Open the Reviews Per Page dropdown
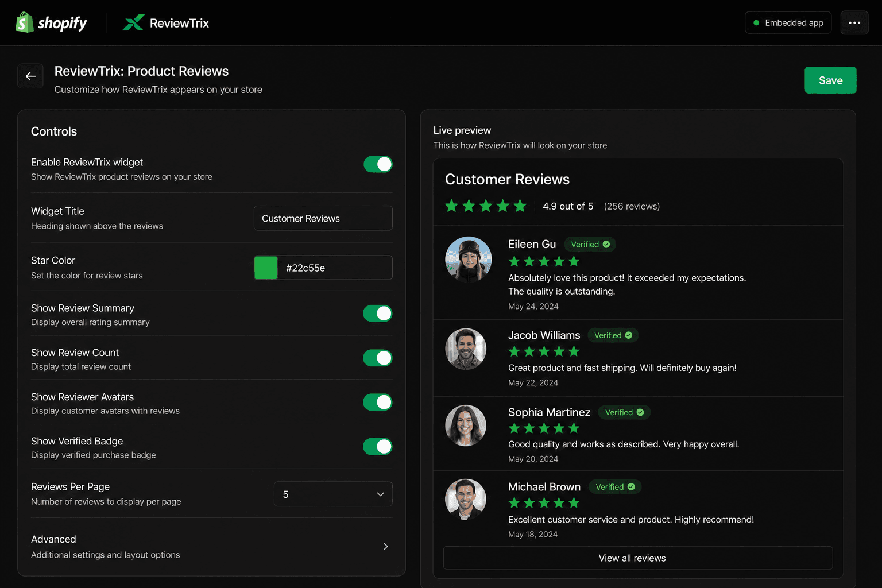Screen dimensions: 882x588 point(333,494)
